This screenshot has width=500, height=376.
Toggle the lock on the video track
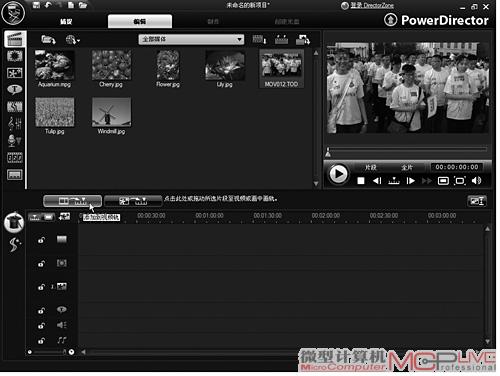tap(41, 240)
